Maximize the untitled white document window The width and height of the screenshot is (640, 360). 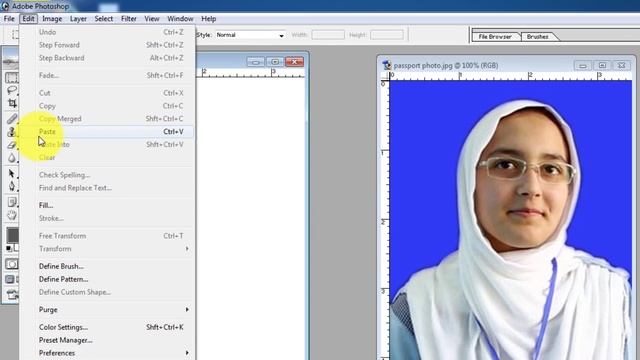tap(275, 62)
